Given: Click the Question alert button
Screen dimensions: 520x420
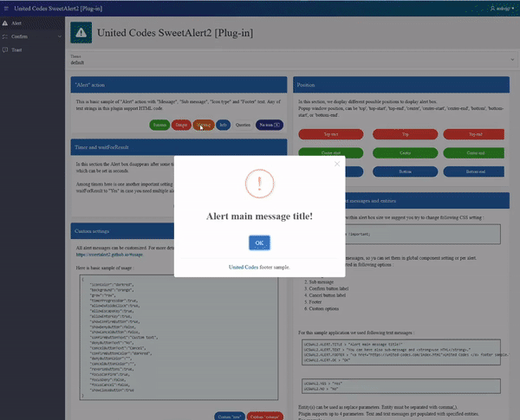Looking at the screenshot, I should click(x=243, y=125).
